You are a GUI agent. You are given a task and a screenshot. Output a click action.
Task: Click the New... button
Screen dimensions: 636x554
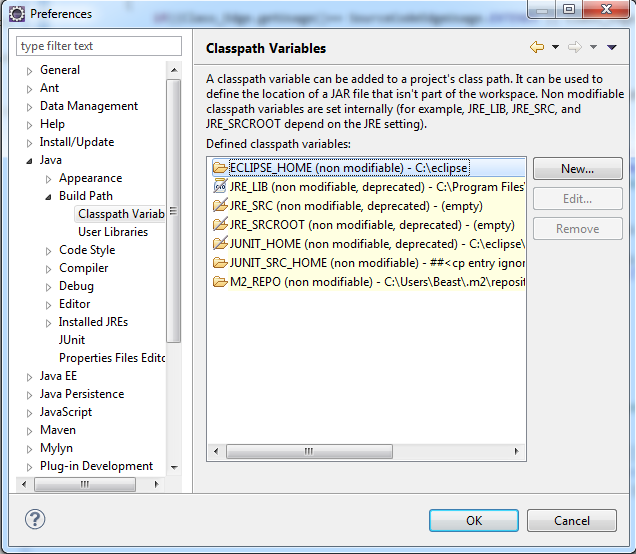pos(578,169)
